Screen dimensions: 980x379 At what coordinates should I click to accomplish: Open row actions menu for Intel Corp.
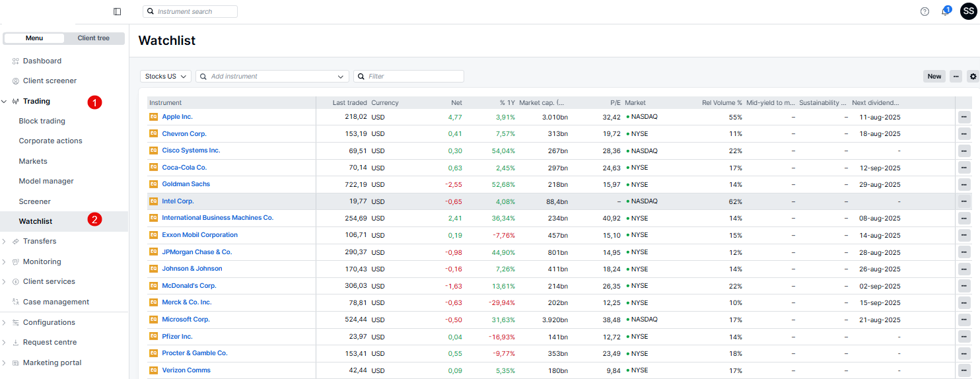point(964,201)
